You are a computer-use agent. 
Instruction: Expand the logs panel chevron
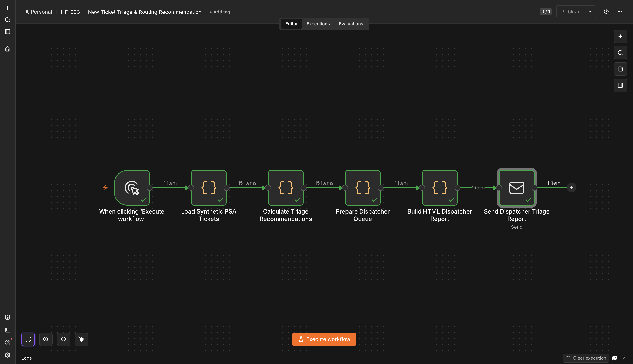click(x=625, y=358)
